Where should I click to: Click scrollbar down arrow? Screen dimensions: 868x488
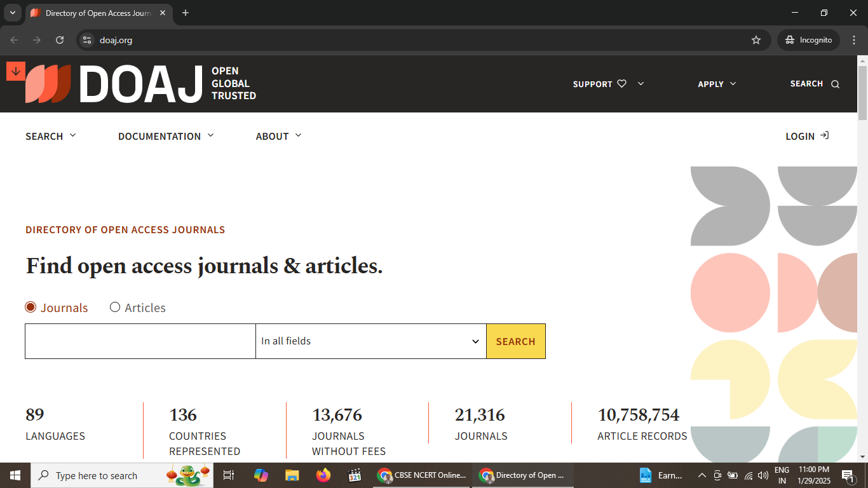pos(862,457)
